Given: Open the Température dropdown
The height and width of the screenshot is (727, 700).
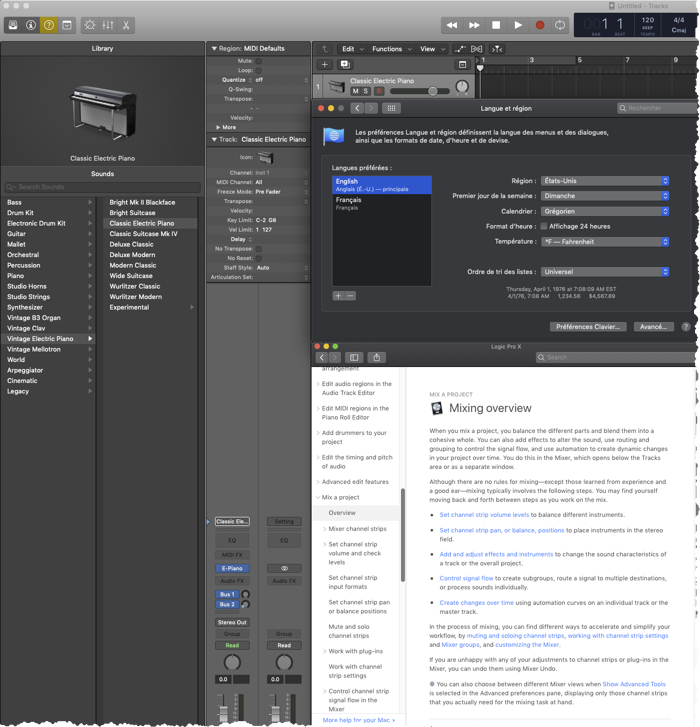Looking at the screenshot, I should [x=604, y=241].
